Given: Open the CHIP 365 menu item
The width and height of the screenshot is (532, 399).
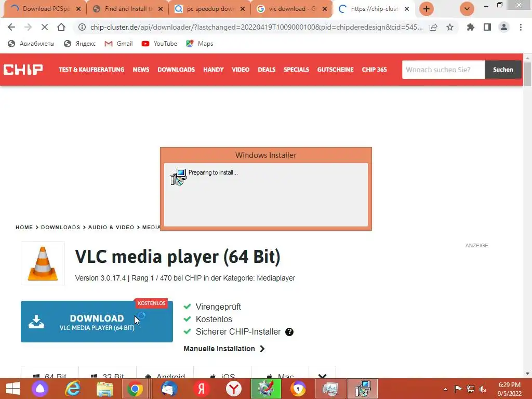Looking at the screenshot, I should [374, 70].
